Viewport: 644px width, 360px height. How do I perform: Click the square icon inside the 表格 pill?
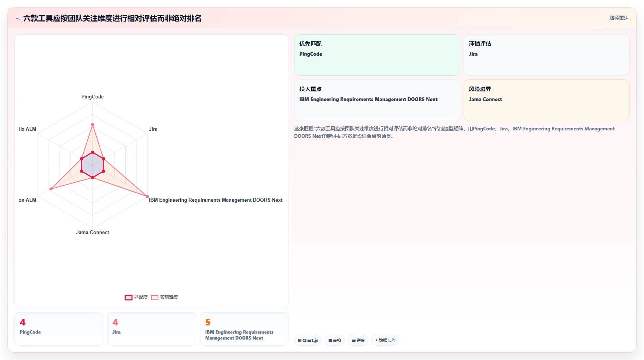[330, 340]
